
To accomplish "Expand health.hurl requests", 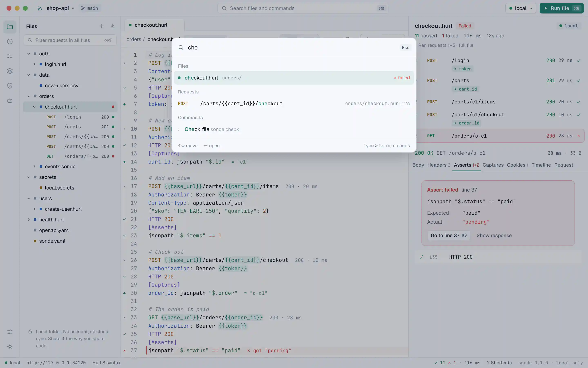I will [x=29, y=220].
